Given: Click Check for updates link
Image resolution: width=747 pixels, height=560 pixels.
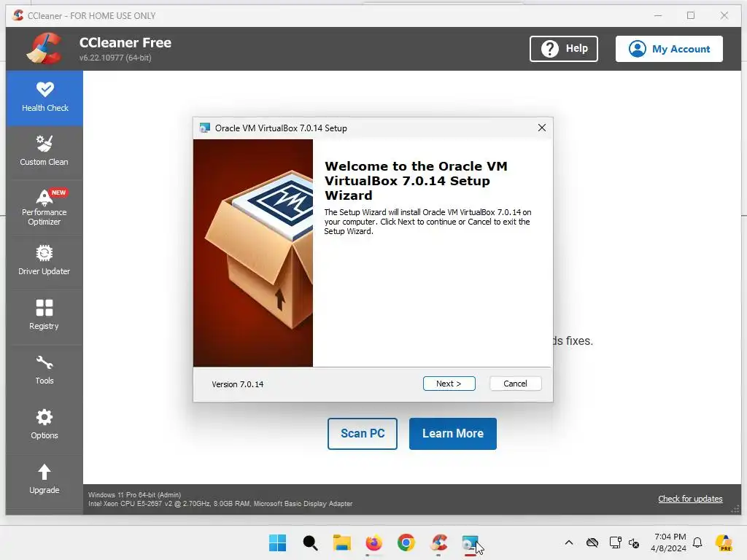Looking at the screenshot, I should coord(690,499).
